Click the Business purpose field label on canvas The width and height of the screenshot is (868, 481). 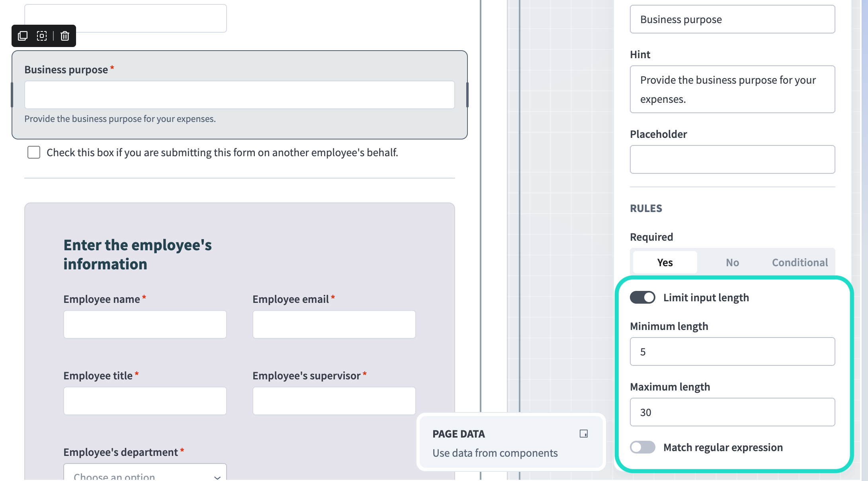click(66, 69)
